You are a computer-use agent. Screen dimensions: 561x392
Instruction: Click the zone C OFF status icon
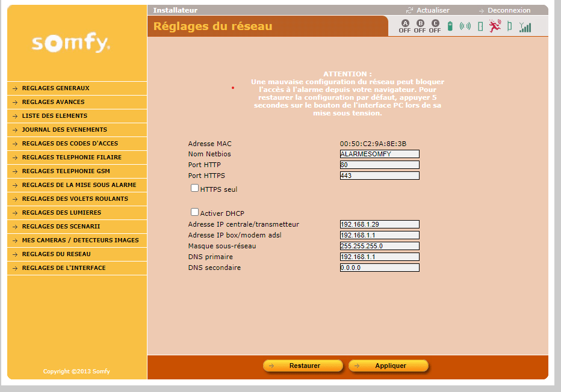pyautogui.click(x=435, y=26)
